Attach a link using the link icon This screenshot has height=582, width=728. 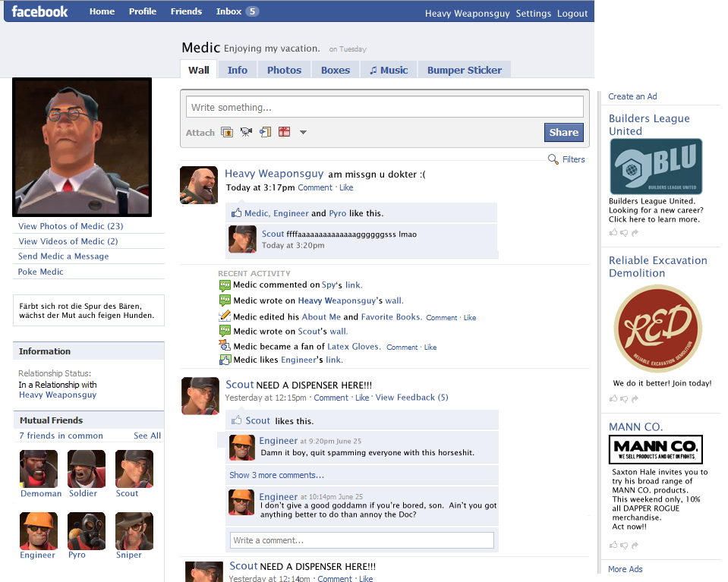[265, 132]
